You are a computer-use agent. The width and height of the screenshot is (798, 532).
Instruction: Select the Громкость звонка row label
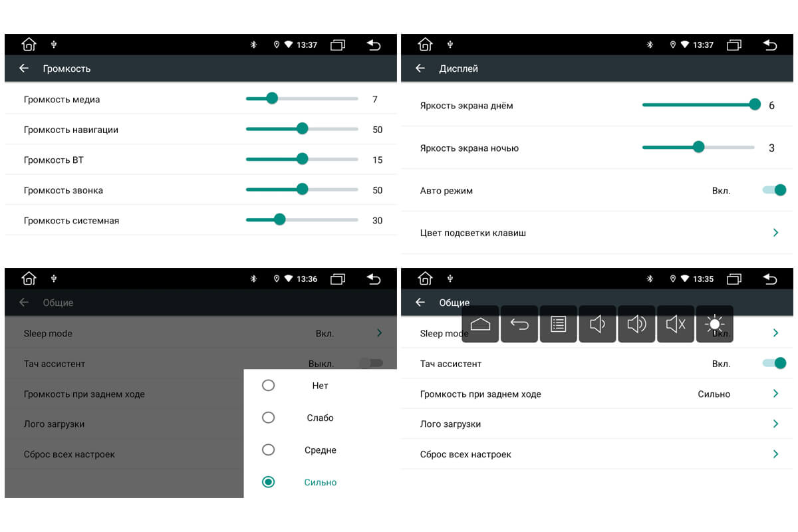point(63,190)
